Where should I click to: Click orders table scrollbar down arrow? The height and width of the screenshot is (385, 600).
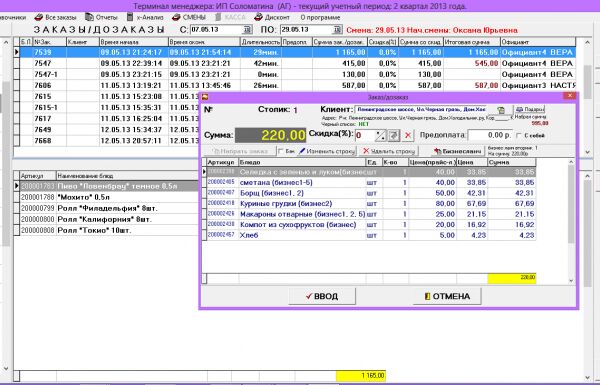(588, 152)
